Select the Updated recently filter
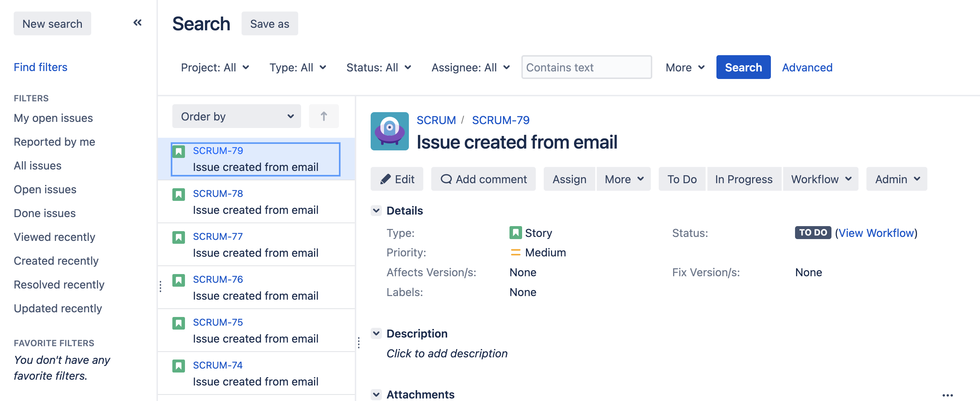This screenshot has width=980, height=401. click(58, 308)
